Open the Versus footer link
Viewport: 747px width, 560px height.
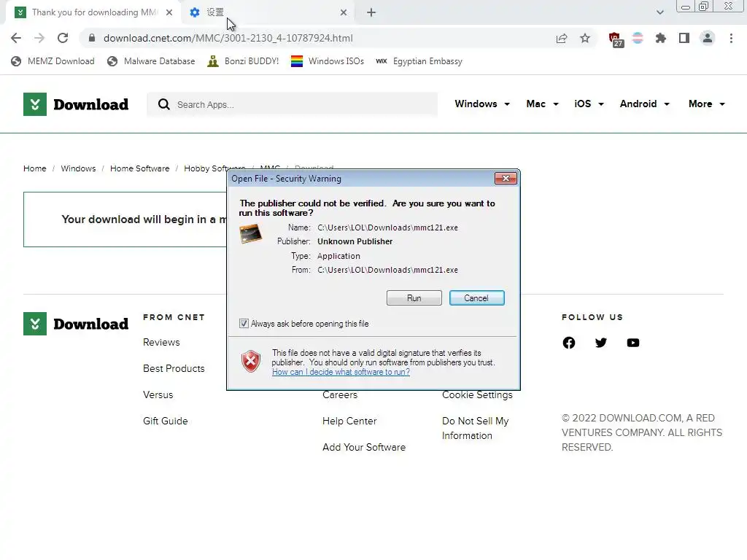[158, 394]
